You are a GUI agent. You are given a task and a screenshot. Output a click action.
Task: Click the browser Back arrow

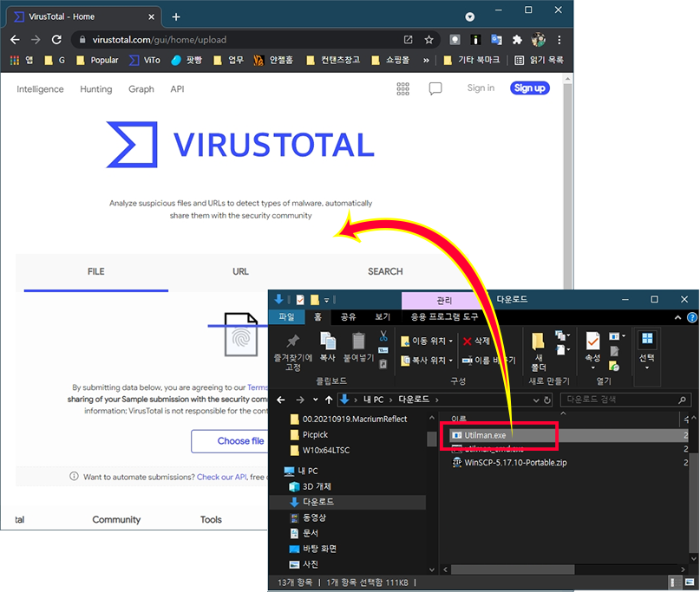(x=15, y=40)
